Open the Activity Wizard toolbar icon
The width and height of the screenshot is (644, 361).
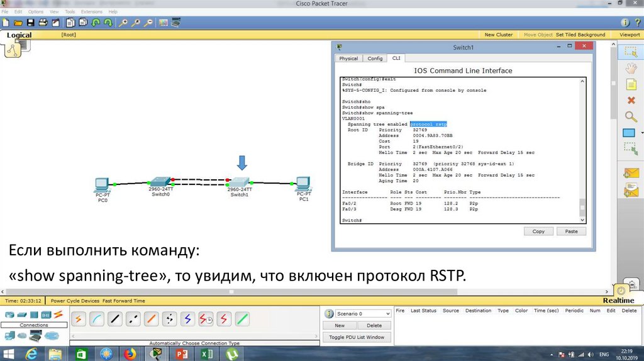[x=55, y=23]
